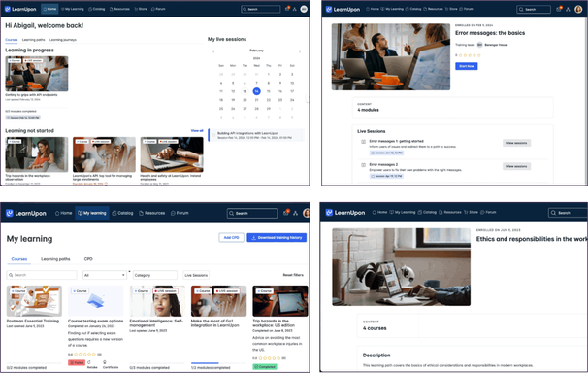The height and width of the screenshot is (373, 588).
Task: Open Trip hazards in the workplace: observation thumbnail
Action: pyautogui.click(x=37, y=154)
